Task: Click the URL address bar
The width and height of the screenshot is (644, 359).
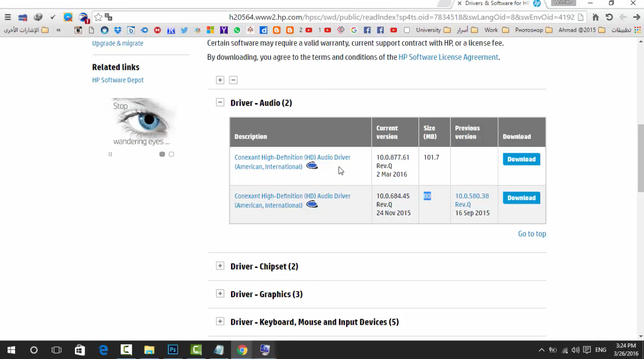Action: [401, 17]
